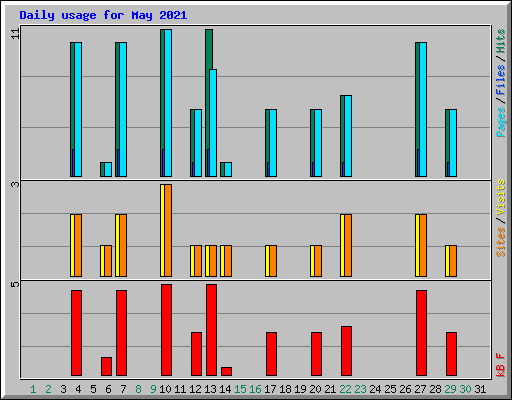Viewport: 512px width, 400px height.
Task: Select the orange visits bar for day 10
Action: click(x=168, y=230)
